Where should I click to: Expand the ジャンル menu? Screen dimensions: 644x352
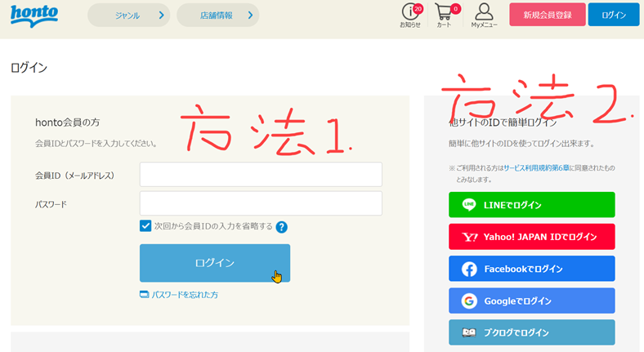(x=128, y=16)
